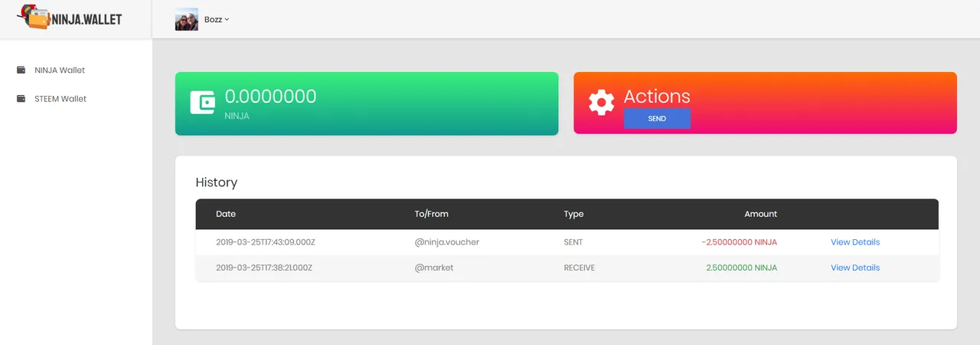Click @ninja.voucher in history
The image size is (980, 345).
click(447, 242)
